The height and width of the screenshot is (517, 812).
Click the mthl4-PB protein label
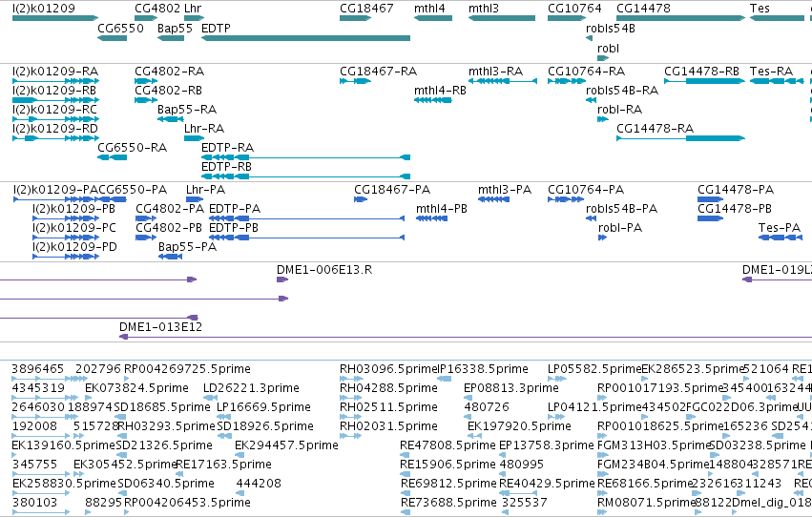[442, 209]
